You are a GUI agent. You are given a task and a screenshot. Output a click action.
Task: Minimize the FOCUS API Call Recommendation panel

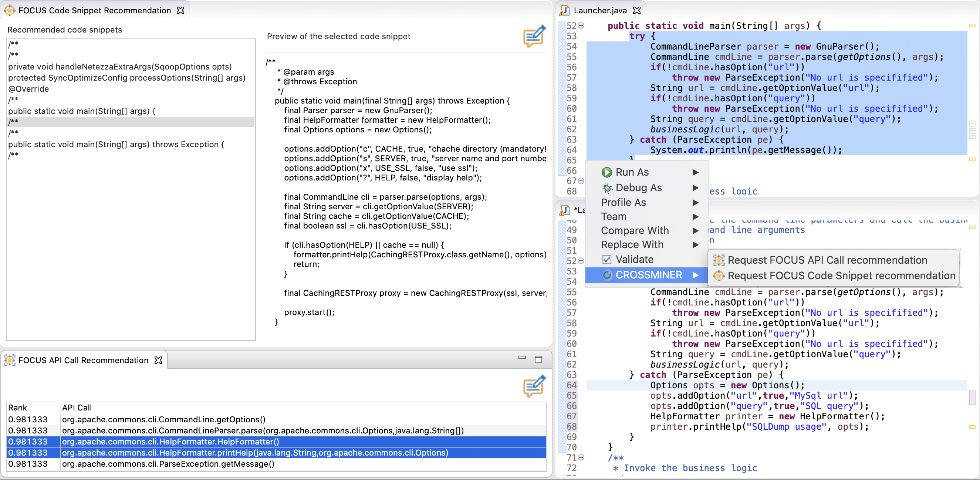click(x=522, y=358)
